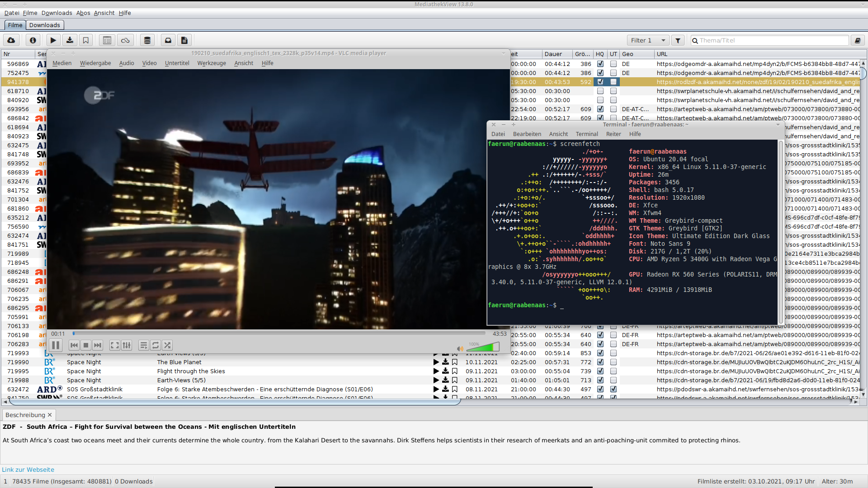Screen dimensions: 868x488
Task: Toggle UT checkbox in selected row 941378
Action: (613, 82)
